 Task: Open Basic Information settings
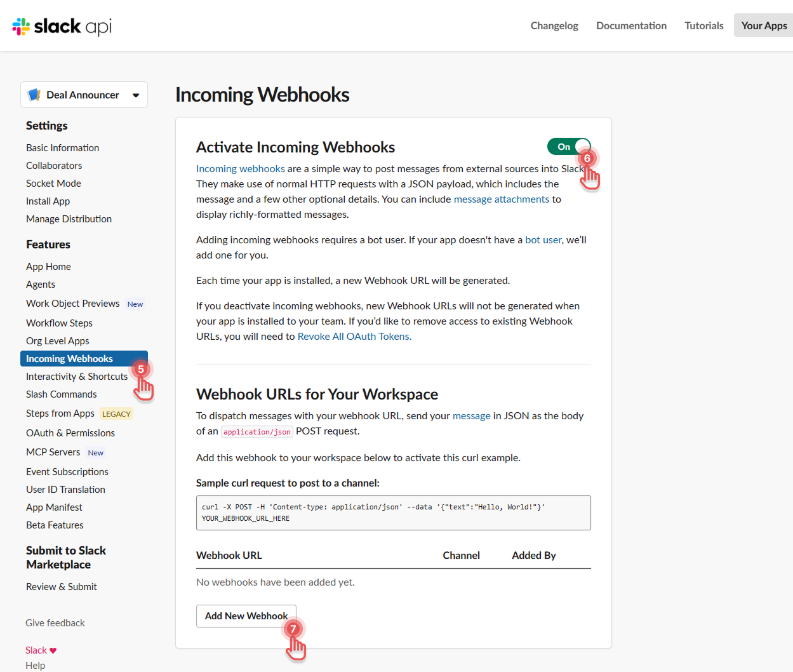coord(62,147)
